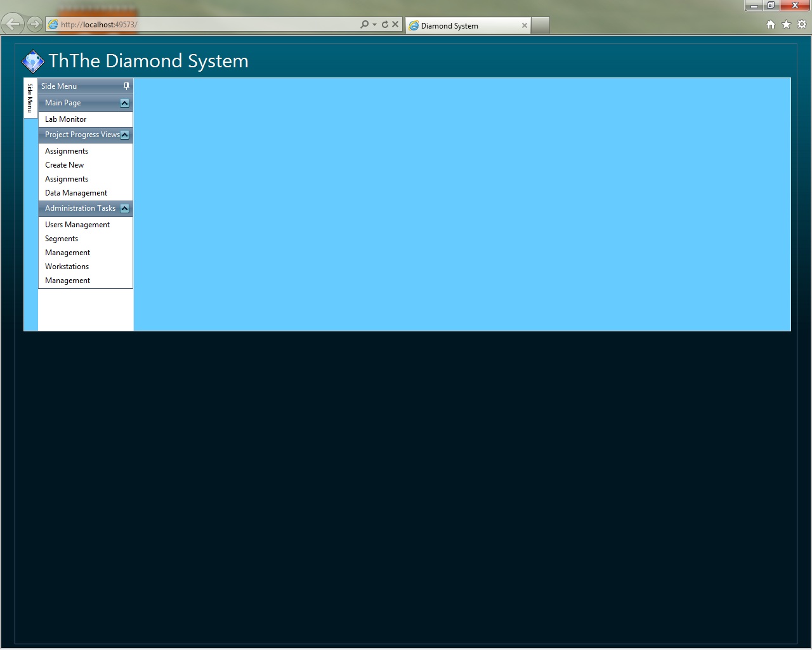This screenshot has width=812, height=650.
Task: Go to the browser home page
Action: (771, 24)
